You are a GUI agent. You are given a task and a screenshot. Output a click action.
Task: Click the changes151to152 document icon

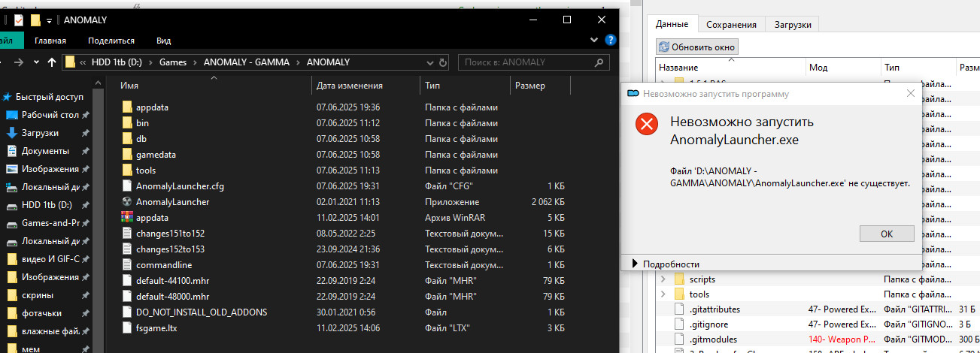(126, 234)
